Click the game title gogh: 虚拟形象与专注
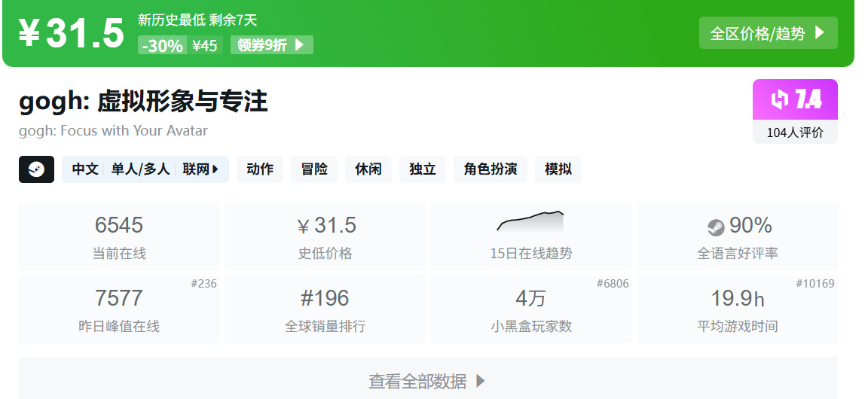Viewport: 868px width, 399px height. tap(143, 102)
